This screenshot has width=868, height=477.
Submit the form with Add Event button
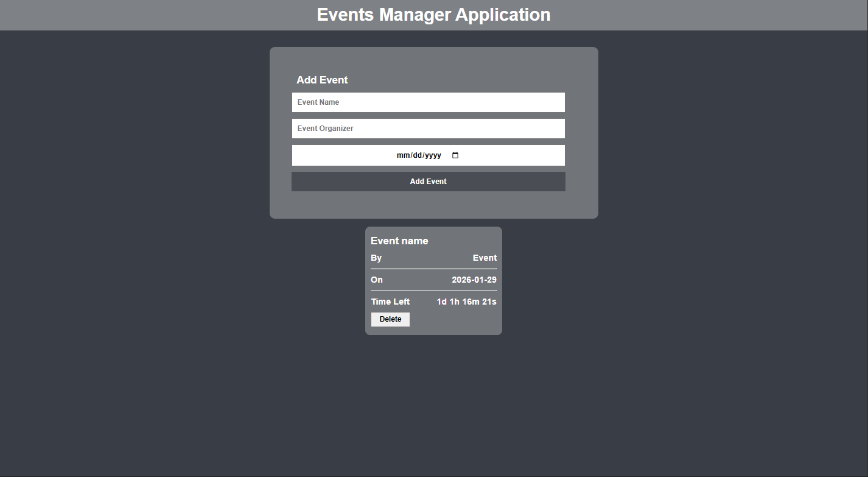(429, 182)
